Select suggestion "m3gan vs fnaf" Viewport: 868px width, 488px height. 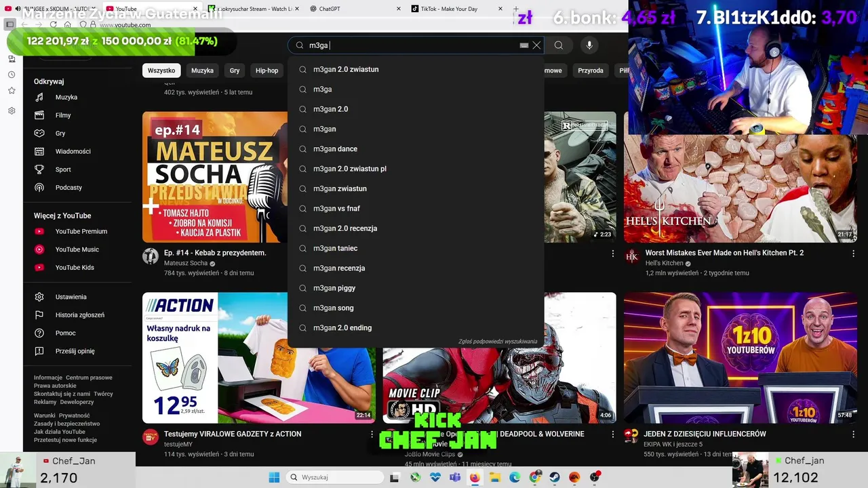pyautogui.click(x=416, y=208)
